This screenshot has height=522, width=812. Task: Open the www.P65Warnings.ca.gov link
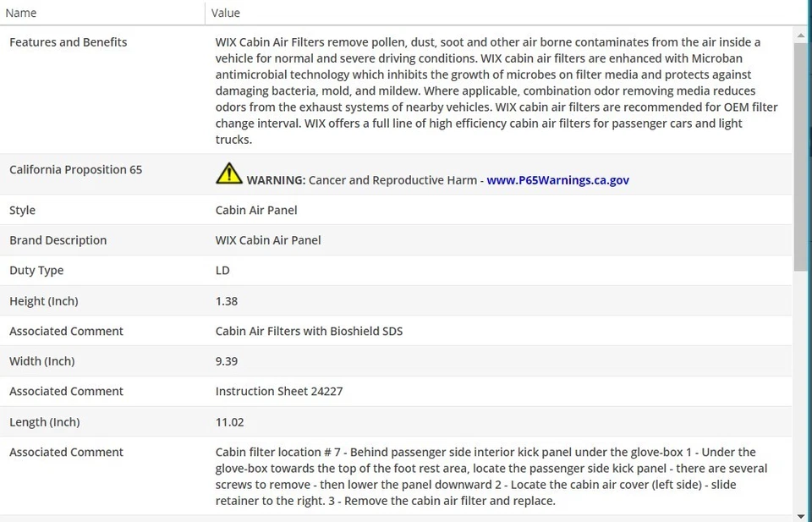pyautogui.click(x=557, y=180)
